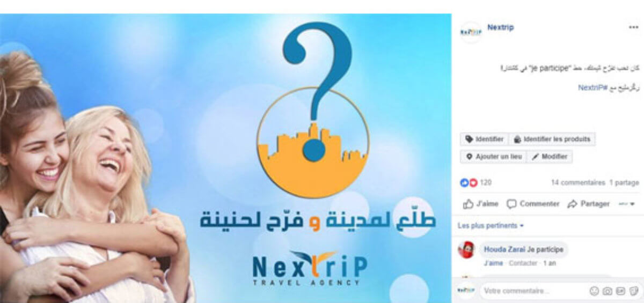The height and width of the screenshot is (303, 644).
Task: Attach a photo using the camera icon
Action: coord(608,291)
